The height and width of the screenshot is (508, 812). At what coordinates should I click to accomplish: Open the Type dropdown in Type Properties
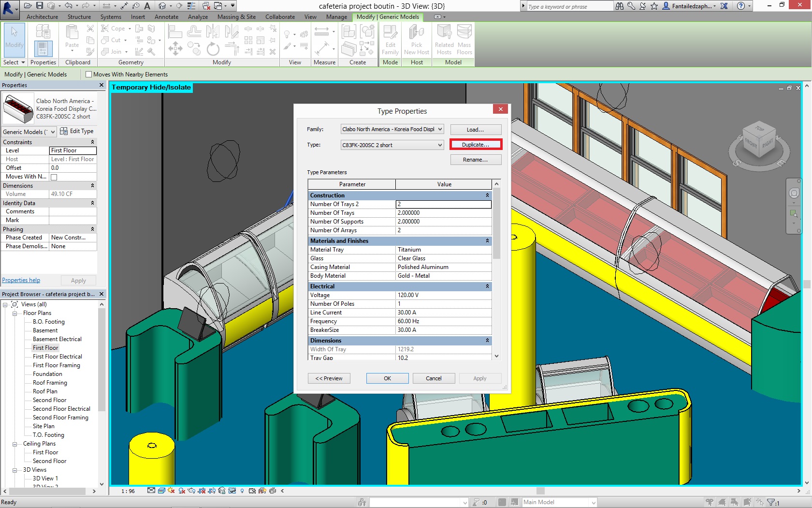[440, 145]
